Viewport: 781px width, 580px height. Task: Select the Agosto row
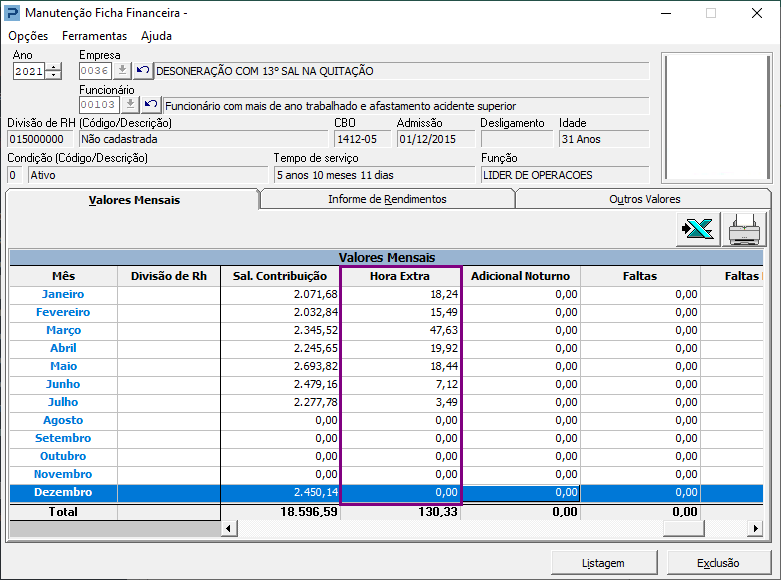386,420
